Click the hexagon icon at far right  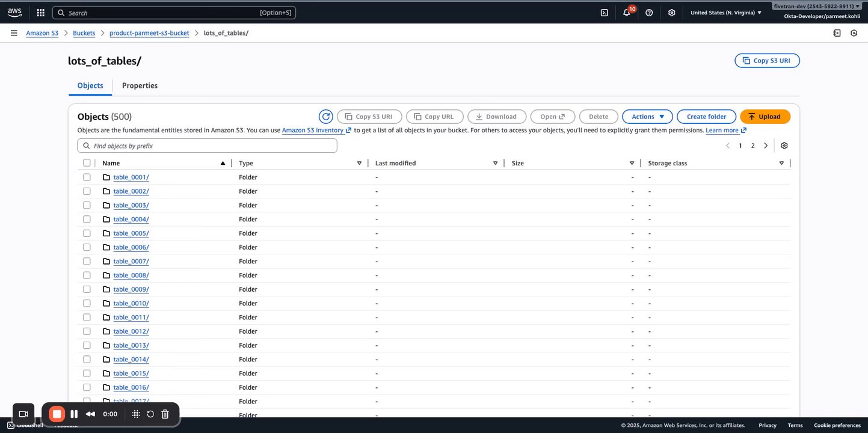click(854, 33)
